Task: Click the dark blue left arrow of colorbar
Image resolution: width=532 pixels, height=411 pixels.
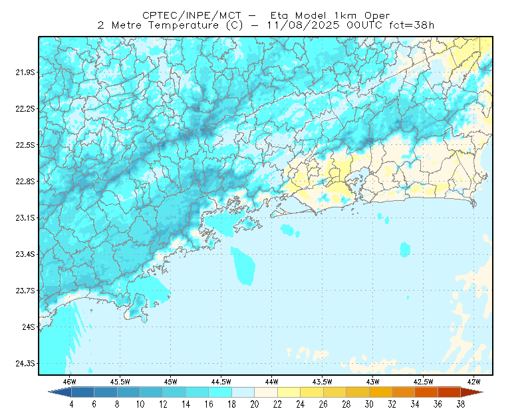Action: [60, 392]
